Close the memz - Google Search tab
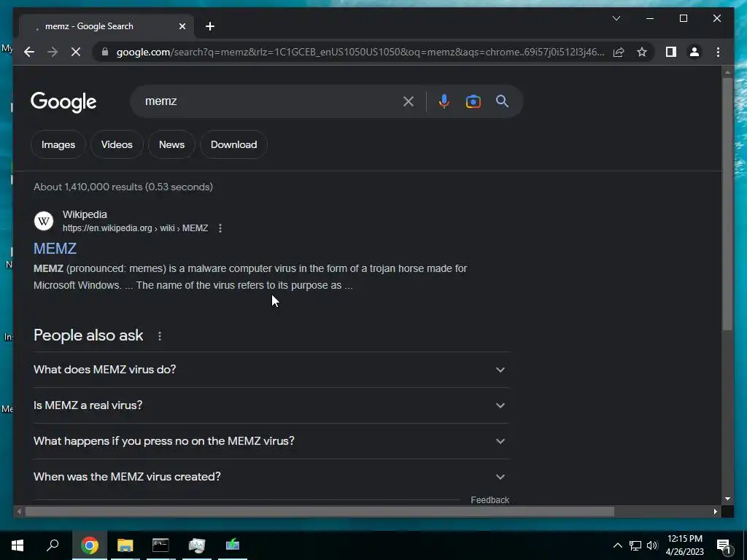Screen dimensions: 747x560 (182, 26)
